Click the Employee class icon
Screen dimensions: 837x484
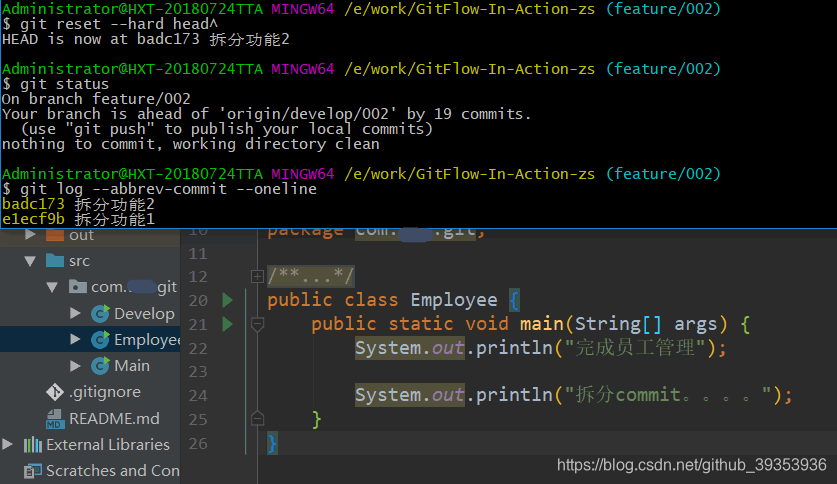point(100,339)
